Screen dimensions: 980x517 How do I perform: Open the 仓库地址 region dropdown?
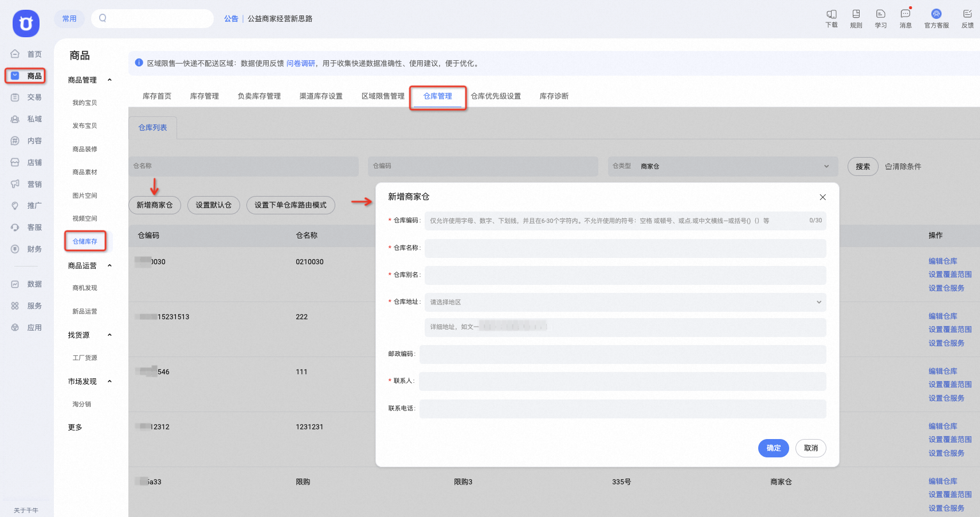[x=625, y=302]
